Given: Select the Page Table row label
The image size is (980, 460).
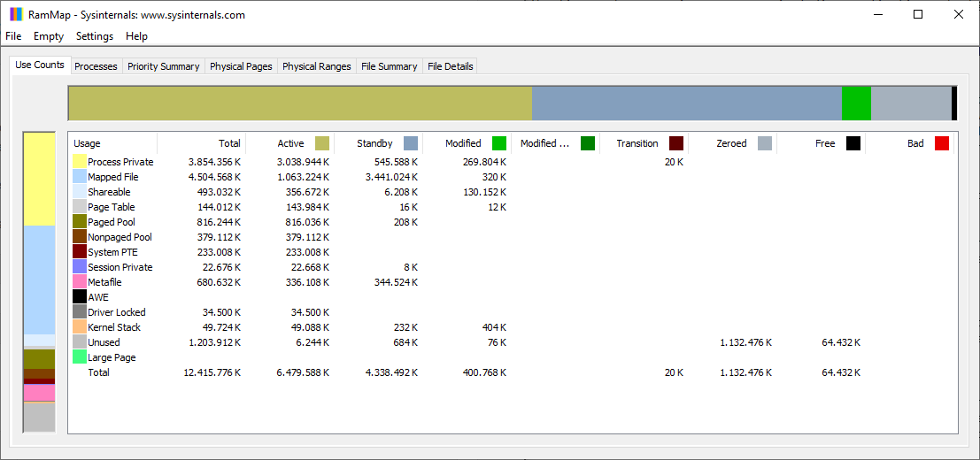Looking at the screenshot, I should coord(112,207).
